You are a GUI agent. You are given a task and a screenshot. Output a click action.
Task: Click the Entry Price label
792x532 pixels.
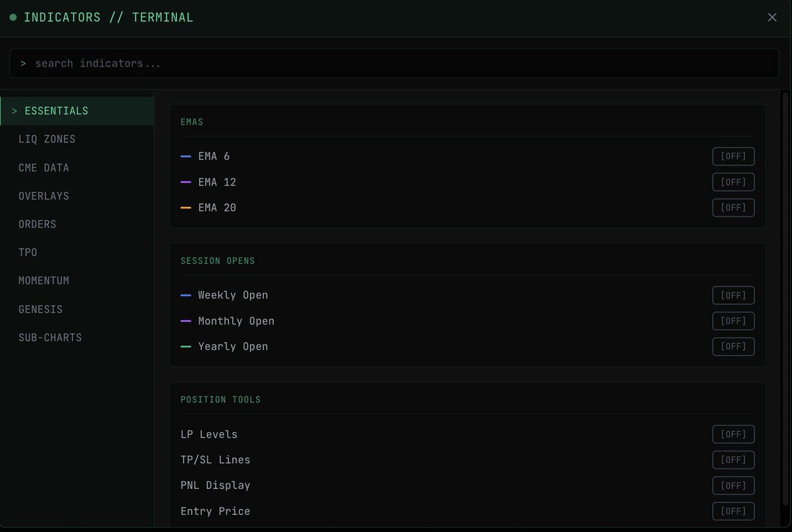pos(215,511)
